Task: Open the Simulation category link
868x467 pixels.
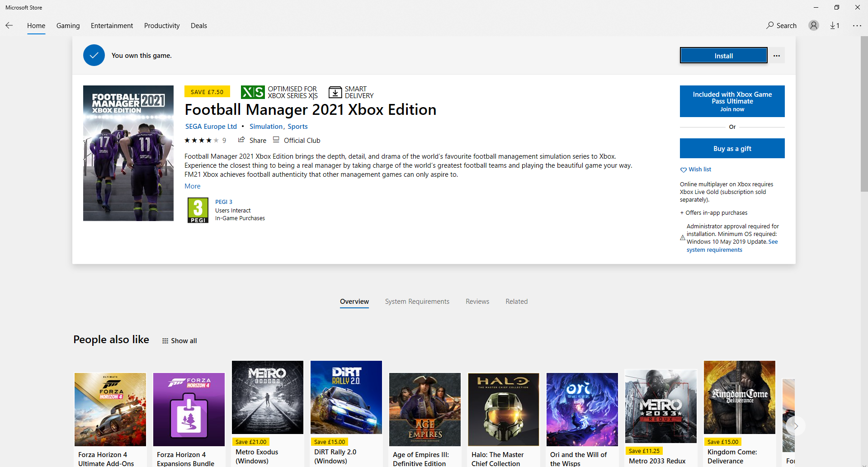Action: tap(266, 127)
